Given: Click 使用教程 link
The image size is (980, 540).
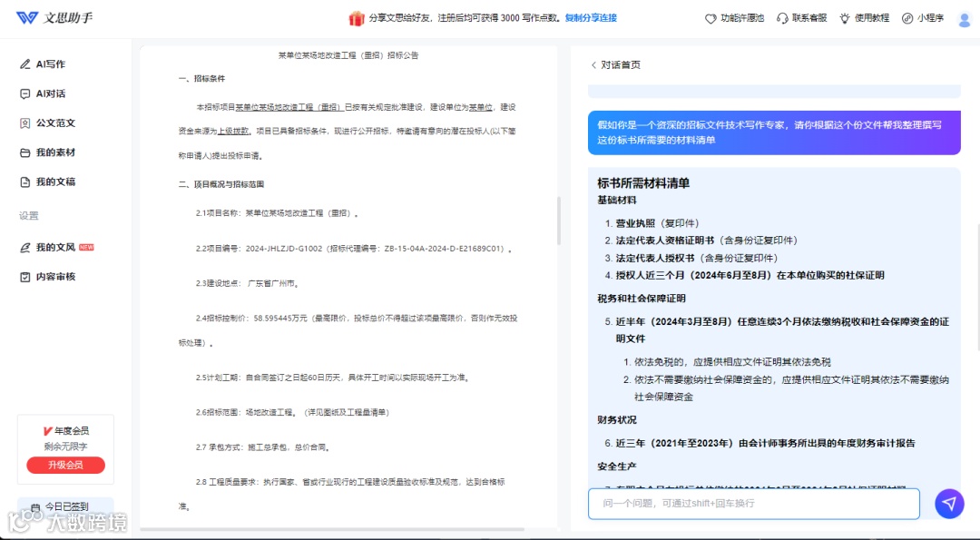Looking at the screenshot, I should (x=872, y=18).
